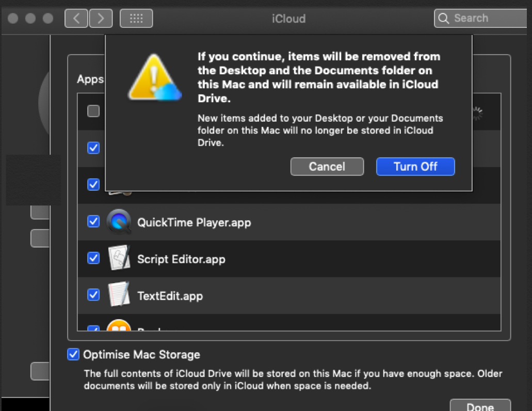
Task: Click the magnifying glass in the search field
Action: (x=444, y=18)
